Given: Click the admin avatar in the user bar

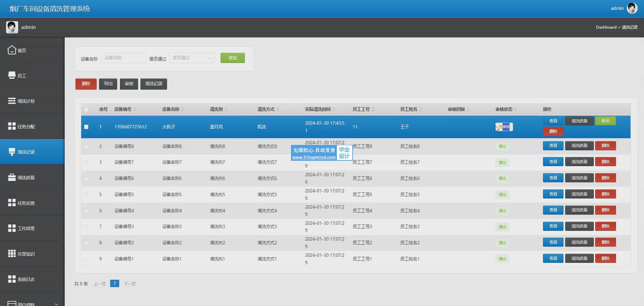Looking at the screenshot, I should (12, 27).
